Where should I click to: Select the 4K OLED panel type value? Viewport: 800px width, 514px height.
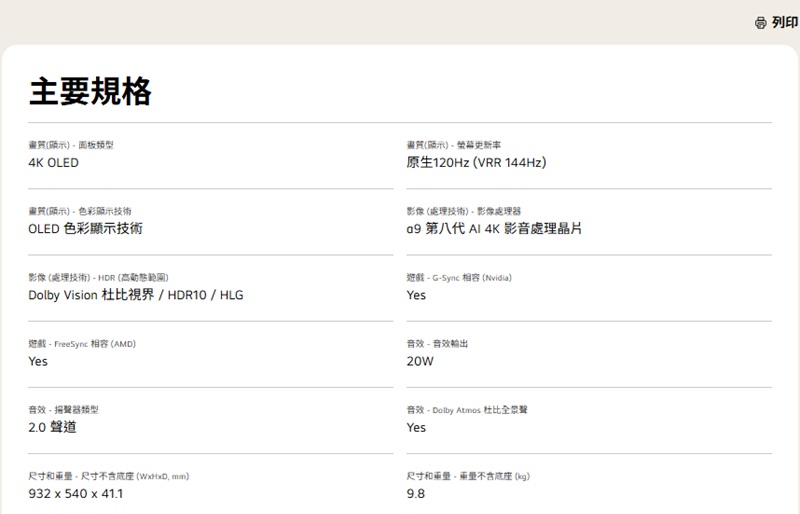click(x=53, y=162)
